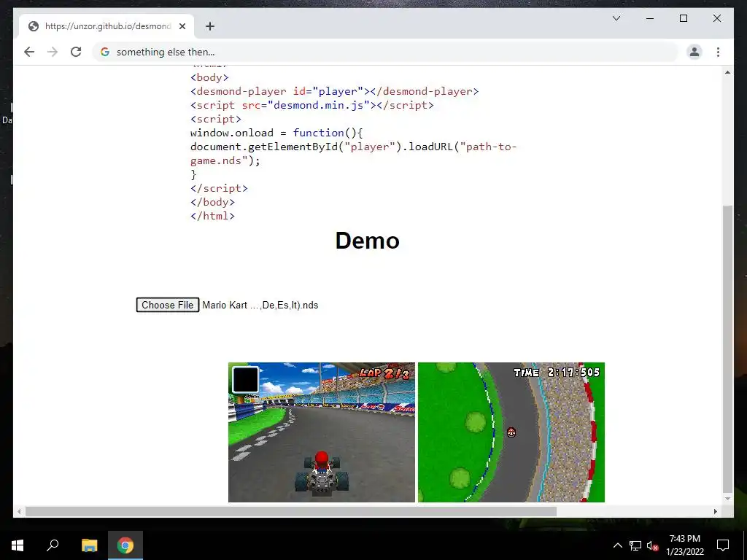The height and width of the screenshot is (560, 747).
Task: Click the LAP 2/3 indicator
Action: (x=384, y=374)
